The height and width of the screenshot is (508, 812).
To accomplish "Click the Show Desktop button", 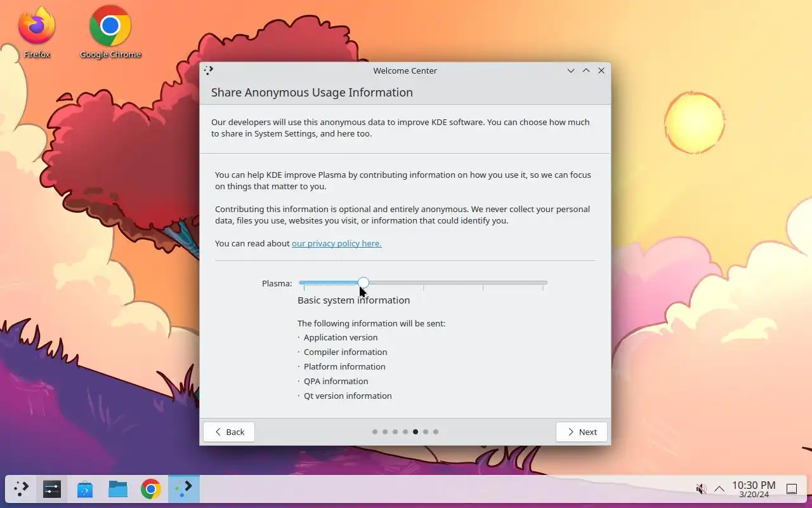I will [x=792, y=489].
